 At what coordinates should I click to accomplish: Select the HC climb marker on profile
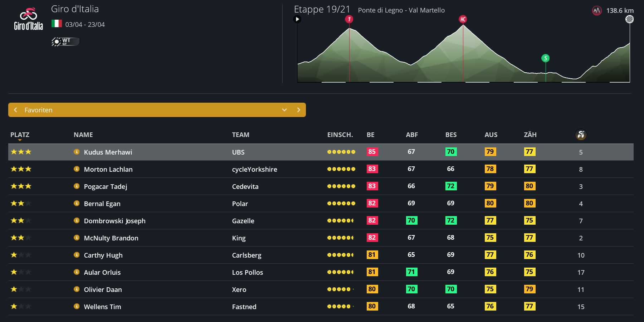(463, 19)
